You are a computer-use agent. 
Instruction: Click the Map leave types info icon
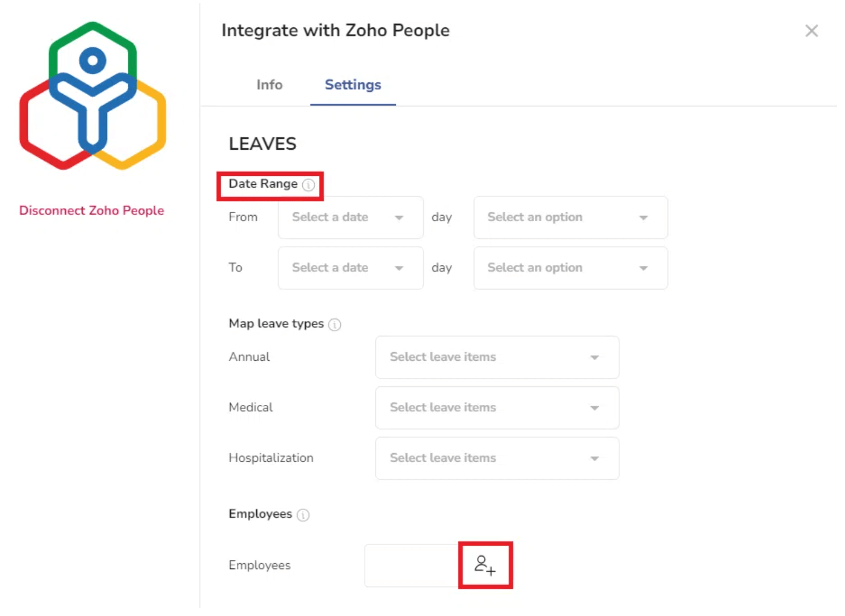coord(335,324)
